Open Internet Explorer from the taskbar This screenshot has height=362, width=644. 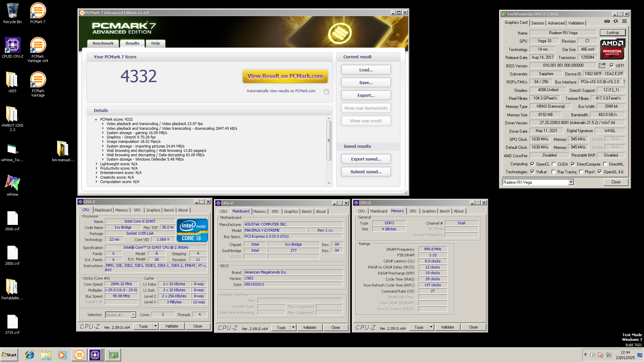[30, 355]
